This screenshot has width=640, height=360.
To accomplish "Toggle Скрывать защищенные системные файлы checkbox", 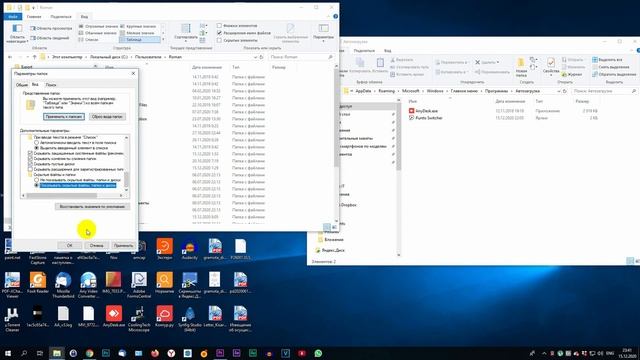I will click(30, 153).
